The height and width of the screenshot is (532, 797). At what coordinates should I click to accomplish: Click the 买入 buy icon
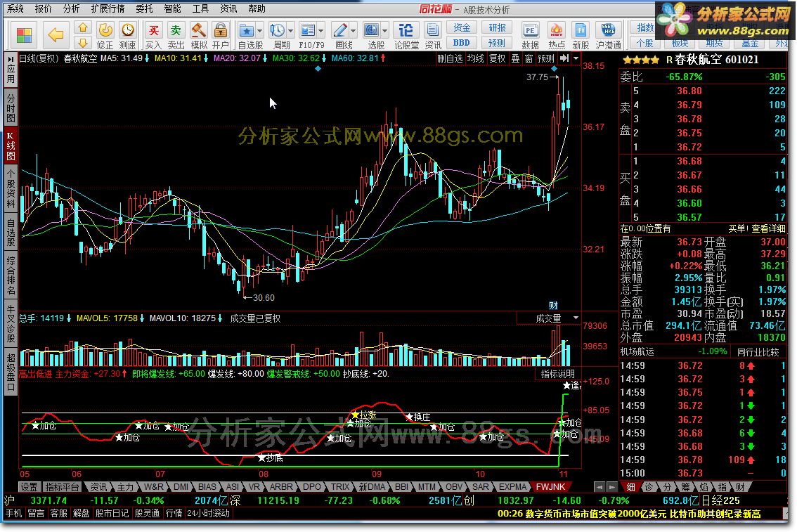(x=153, y=35)
